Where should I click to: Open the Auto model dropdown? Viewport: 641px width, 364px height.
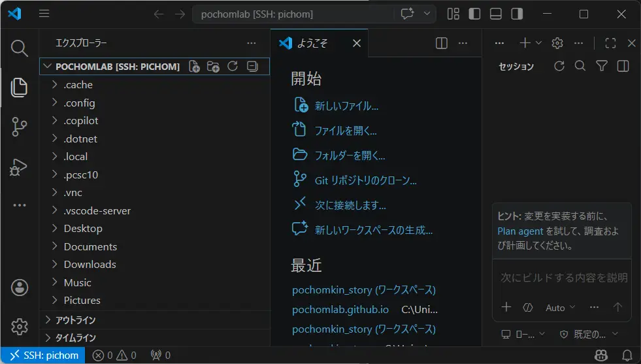click(x=560, y=308)
